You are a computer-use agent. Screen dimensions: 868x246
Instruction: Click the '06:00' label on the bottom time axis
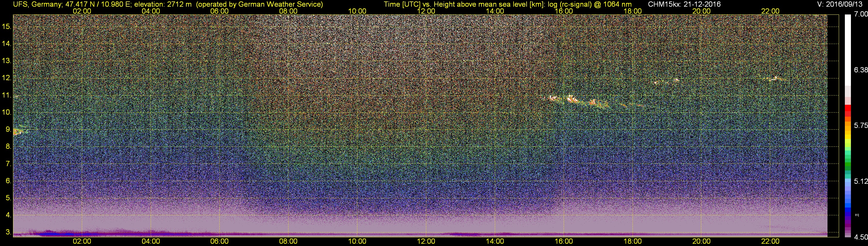(x=219, y=241)
